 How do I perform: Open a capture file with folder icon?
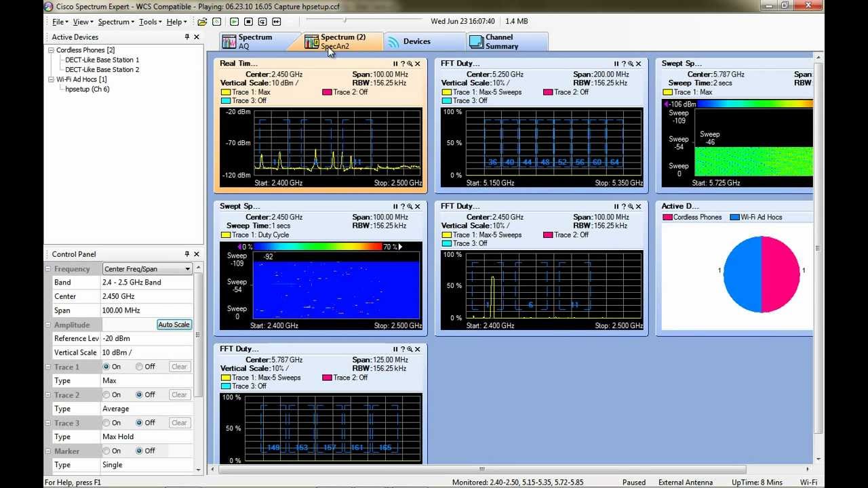coord(202,22)
